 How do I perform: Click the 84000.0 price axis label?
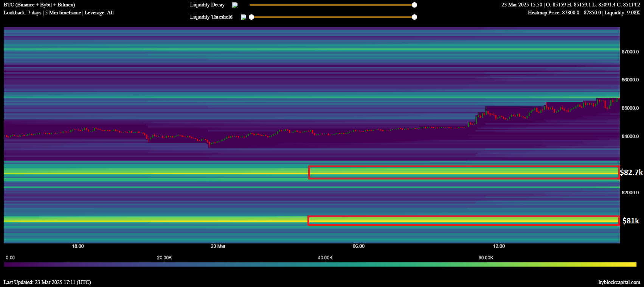630,136
